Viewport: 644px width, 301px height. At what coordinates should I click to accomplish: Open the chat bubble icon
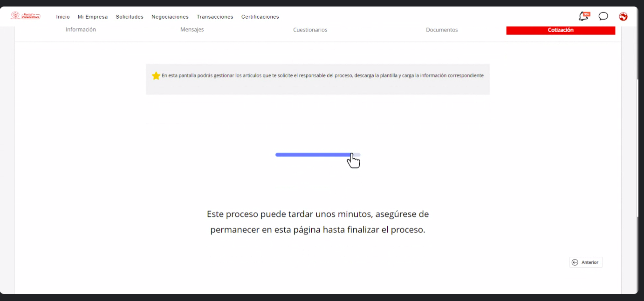click(x=603, y=17)
